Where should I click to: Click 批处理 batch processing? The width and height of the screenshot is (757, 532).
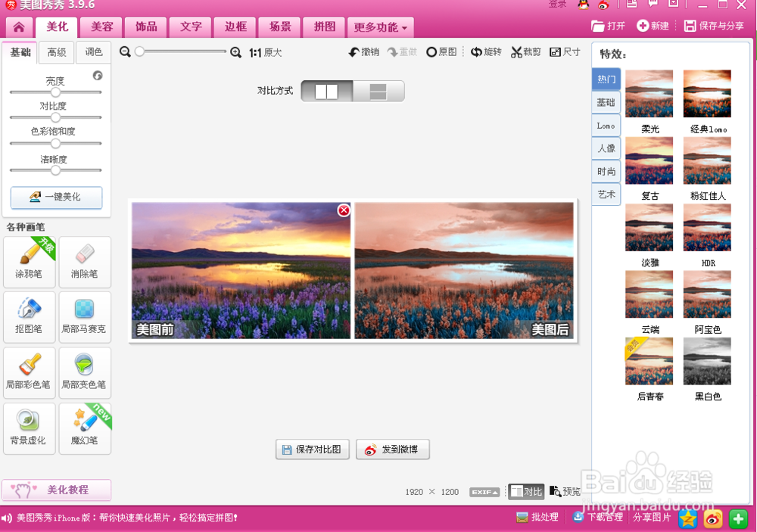[537, 517]
